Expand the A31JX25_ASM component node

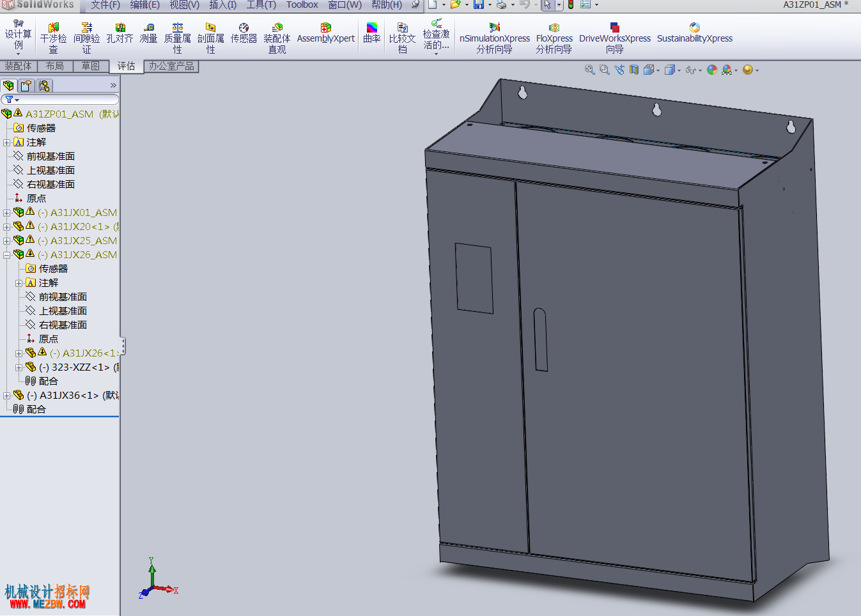click(x=6, y=241)
